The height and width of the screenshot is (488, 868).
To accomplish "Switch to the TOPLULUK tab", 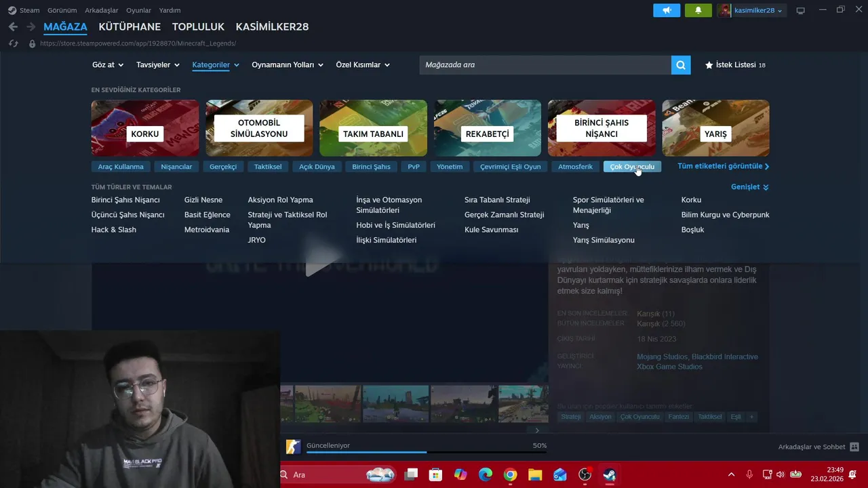I will pyautogui.click(x=198, y=26).
